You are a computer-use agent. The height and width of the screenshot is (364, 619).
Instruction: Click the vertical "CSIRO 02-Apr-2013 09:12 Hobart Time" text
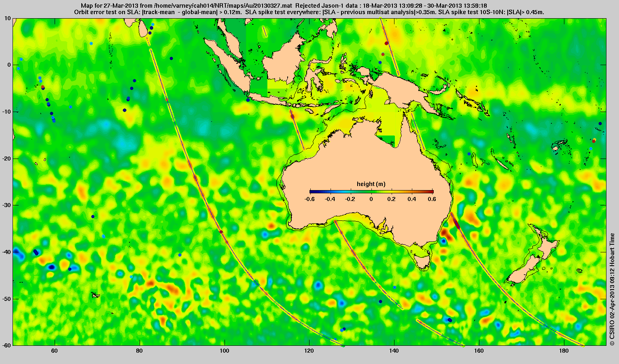612,289
